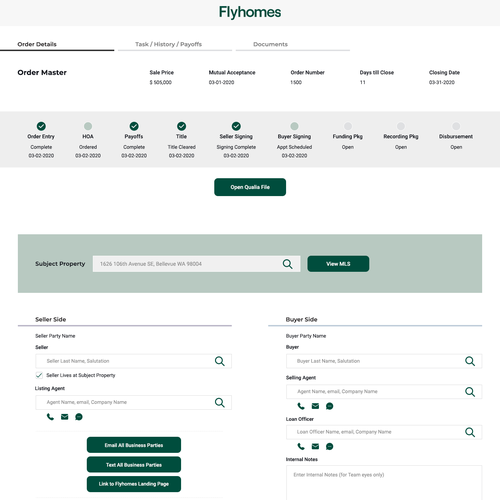Click the Buyer name search magnifier
This screenshot has height=500, width=500.
(470, 361)
